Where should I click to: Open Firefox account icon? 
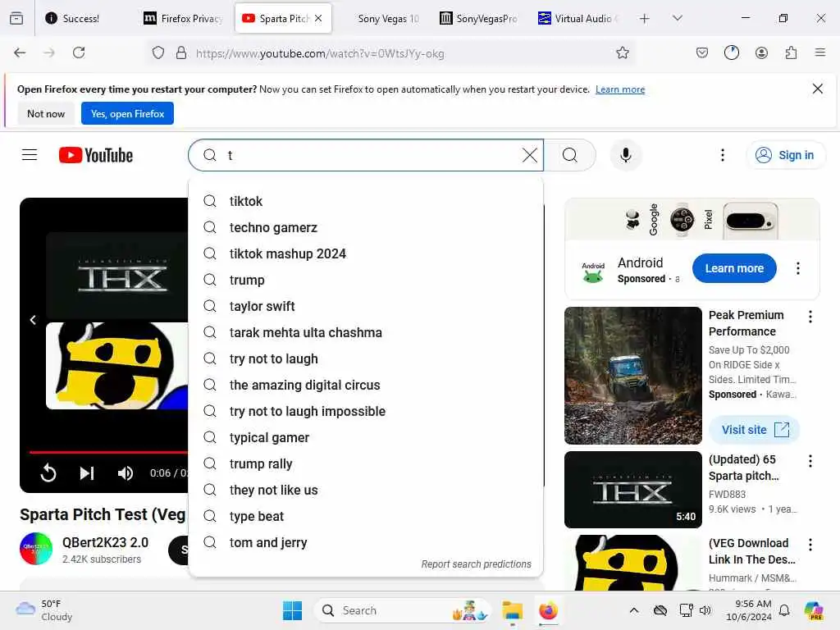pyautogui.click(x=761, y=52)
